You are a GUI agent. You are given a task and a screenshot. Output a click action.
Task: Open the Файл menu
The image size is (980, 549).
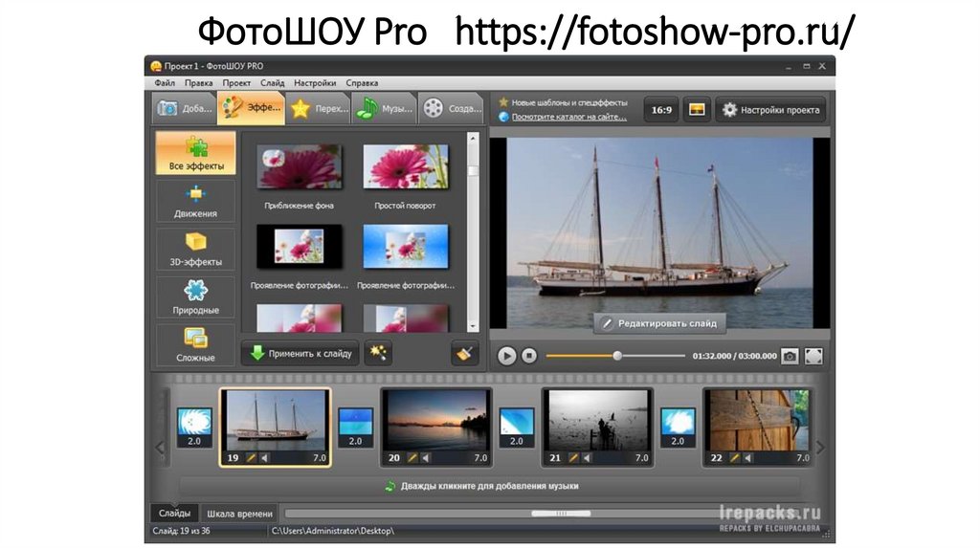click(165, 82)
